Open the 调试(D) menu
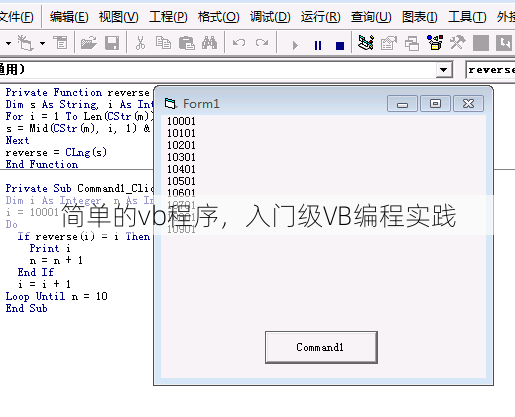 [x=270, y=17]
